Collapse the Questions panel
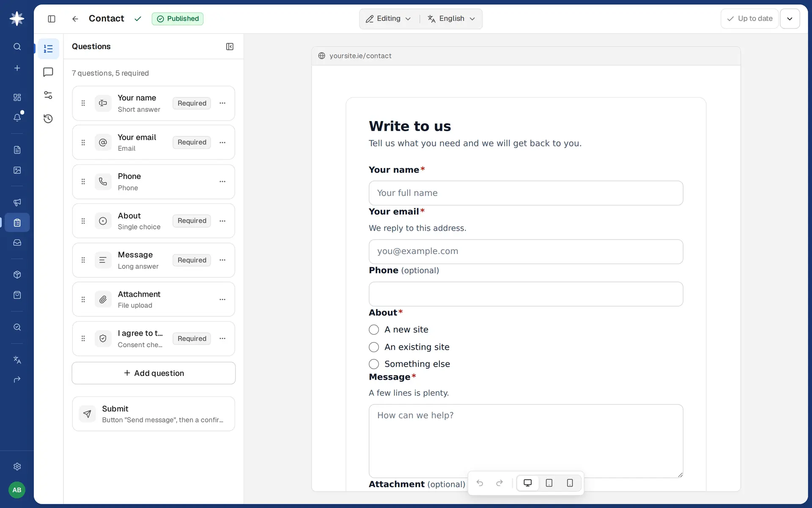812x508 pixels. pyautogui.click(x=230, y=47)
